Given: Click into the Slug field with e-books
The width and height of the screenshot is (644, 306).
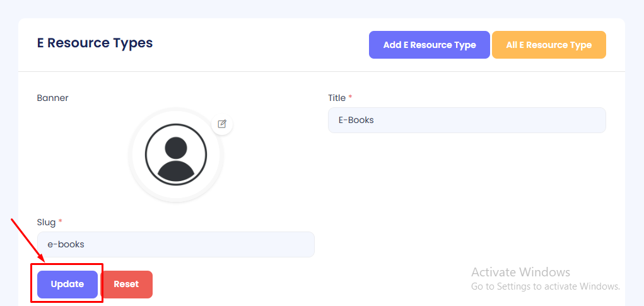Looking at the screenshot, I should 176,244.
